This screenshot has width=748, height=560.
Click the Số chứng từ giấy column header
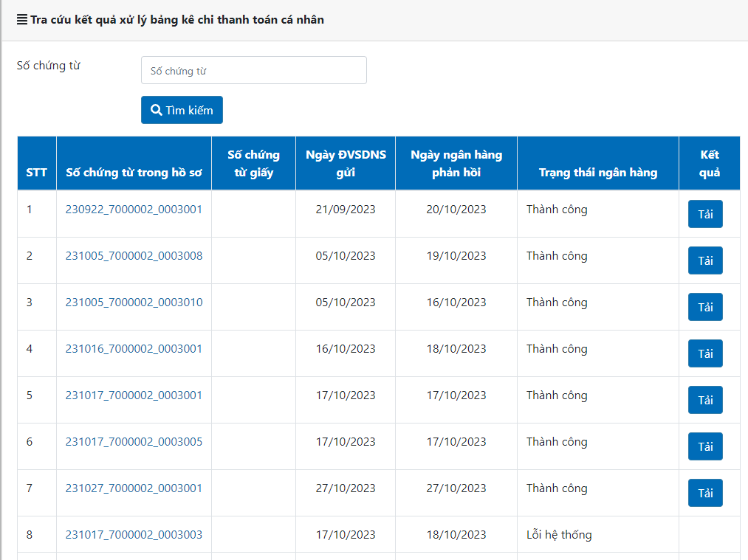pos(253,164)
